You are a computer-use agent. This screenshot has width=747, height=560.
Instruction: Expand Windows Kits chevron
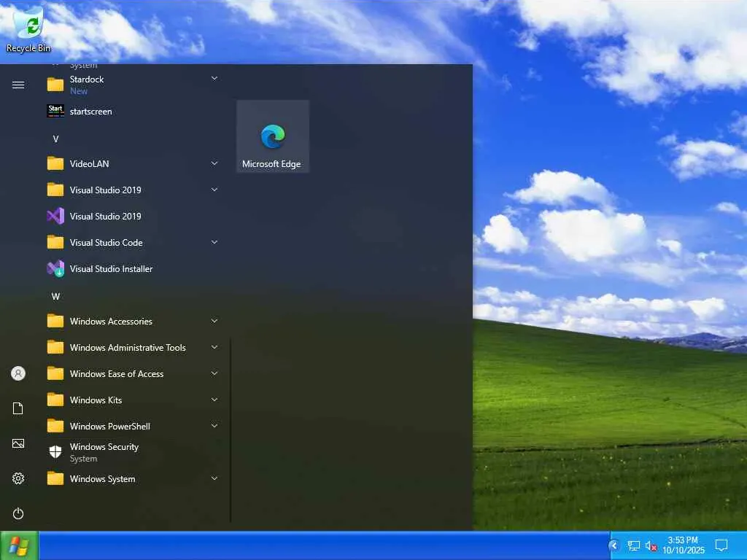(x=214, y=400)
